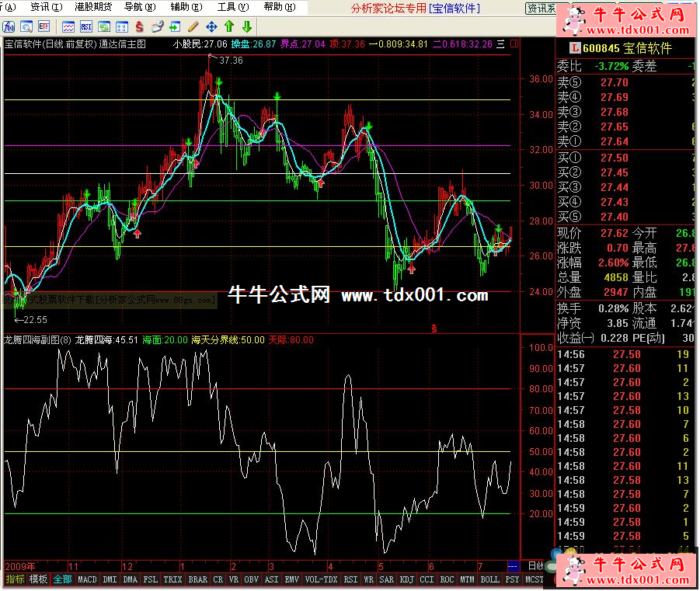Select the RSI indicator tab at the bottom
The image size is (700, 591).
(350, 579)
